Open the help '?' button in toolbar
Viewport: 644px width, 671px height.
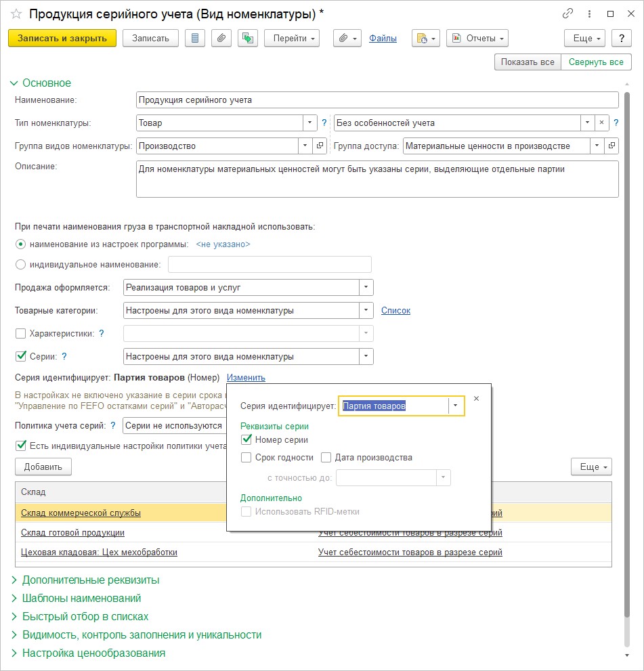(x=621, y=39)
